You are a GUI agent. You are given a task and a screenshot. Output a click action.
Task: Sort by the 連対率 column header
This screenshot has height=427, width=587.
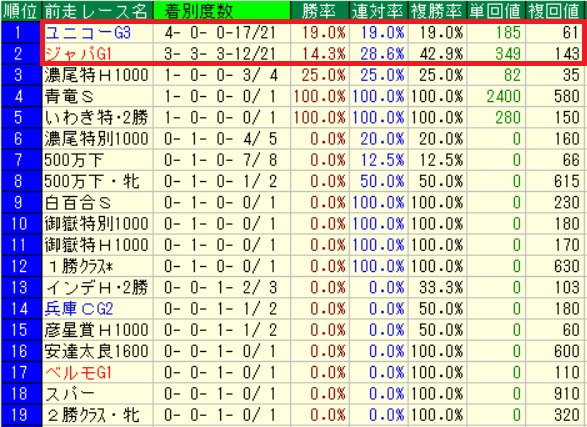pos(378,11)
